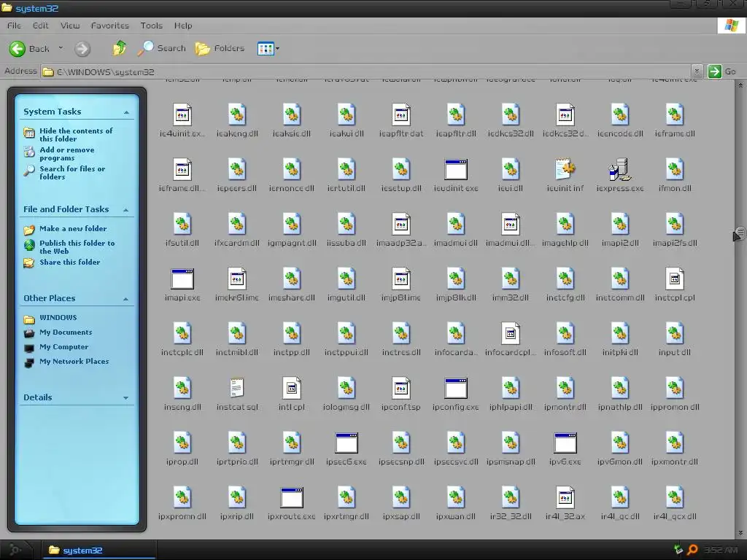
Task: Open the Edit menu
Action: click(x=41, y=26)
